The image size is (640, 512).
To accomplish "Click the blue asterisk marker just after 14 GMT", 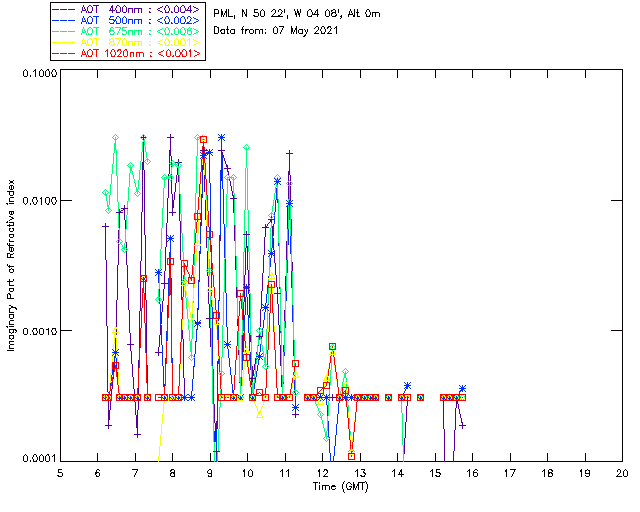I will click(407, 385).
